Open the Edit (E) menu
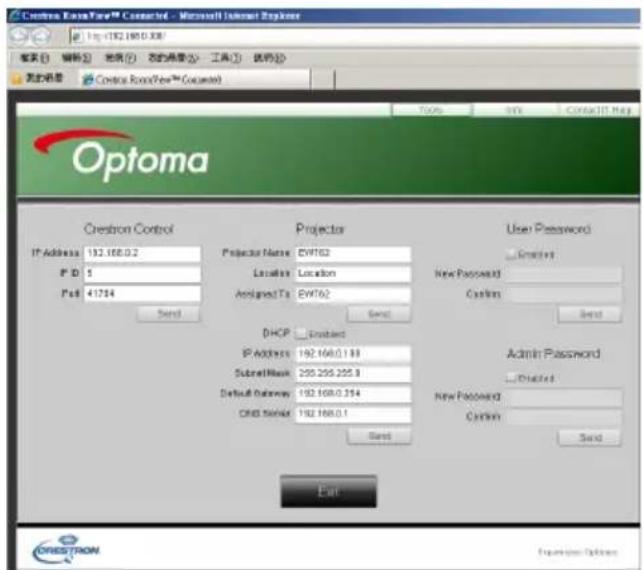 pyautogui.click(x=76, y=58)
